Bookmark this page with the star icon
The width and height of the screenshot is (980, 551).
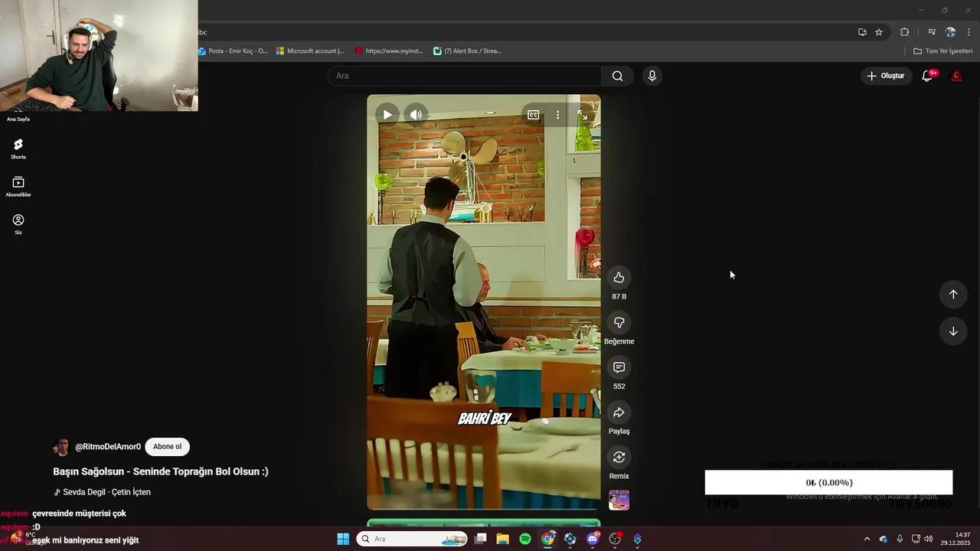click(x=879, y=32)
